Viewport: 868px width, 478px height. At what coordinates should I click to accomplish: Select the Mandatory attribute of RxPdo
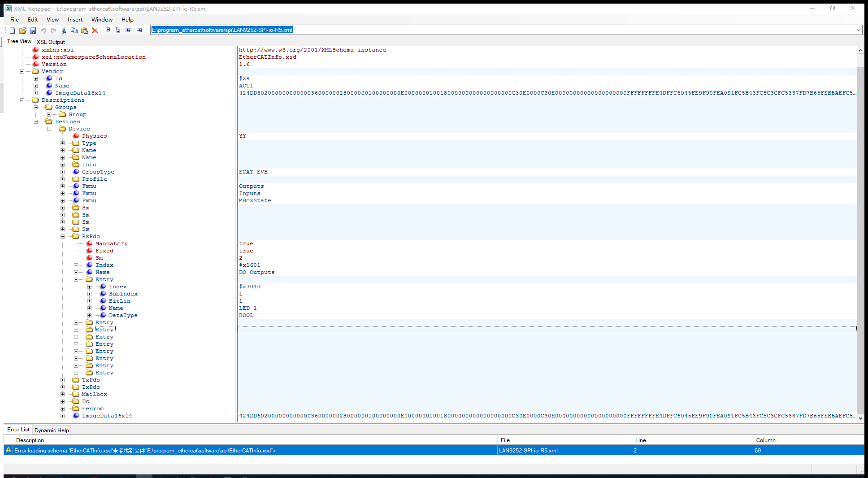click(111, 243)
